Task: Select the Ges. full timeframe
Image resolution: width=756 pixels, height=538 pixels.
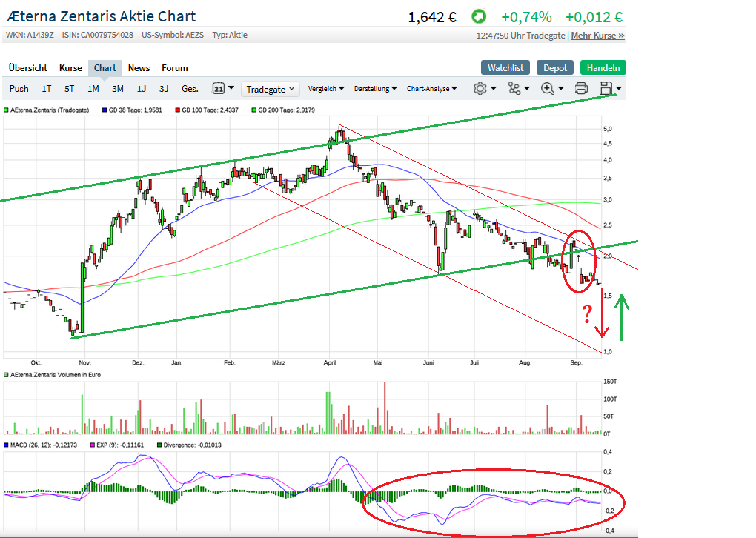Action: pos(190,89)
